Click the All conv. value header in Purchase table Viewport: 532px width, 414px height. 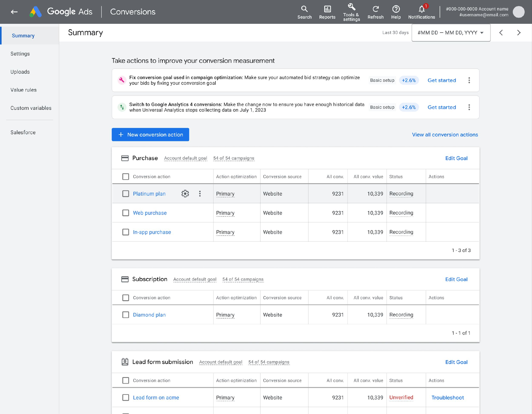tap(368, 177)
